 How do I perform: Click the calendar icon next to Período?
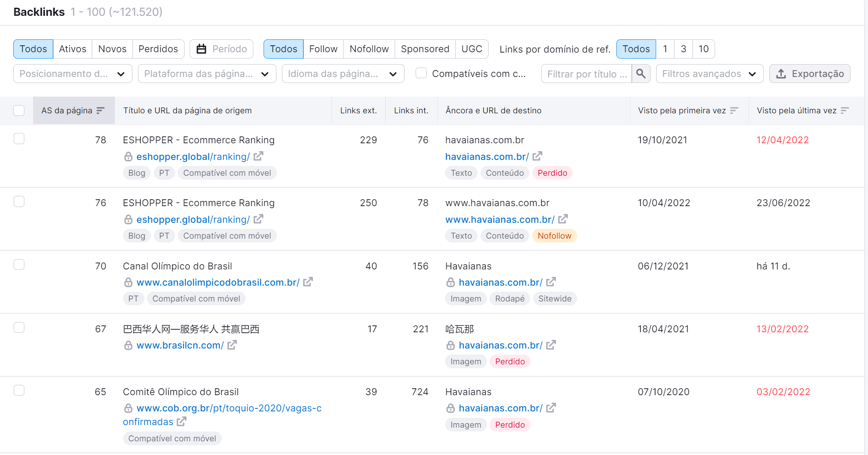(x=201, y=49)
